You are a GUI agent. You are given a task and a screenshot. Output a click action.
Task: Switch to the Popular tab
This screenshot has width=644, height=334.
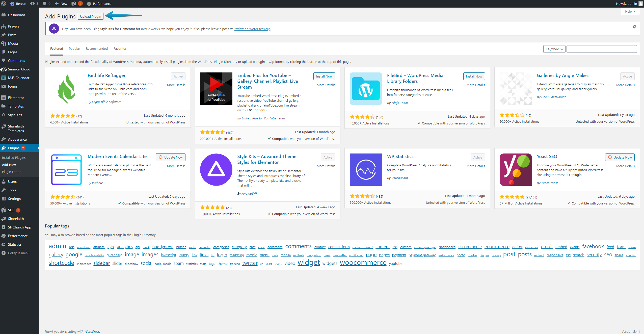pyautogui.click(x=74, y=49)
